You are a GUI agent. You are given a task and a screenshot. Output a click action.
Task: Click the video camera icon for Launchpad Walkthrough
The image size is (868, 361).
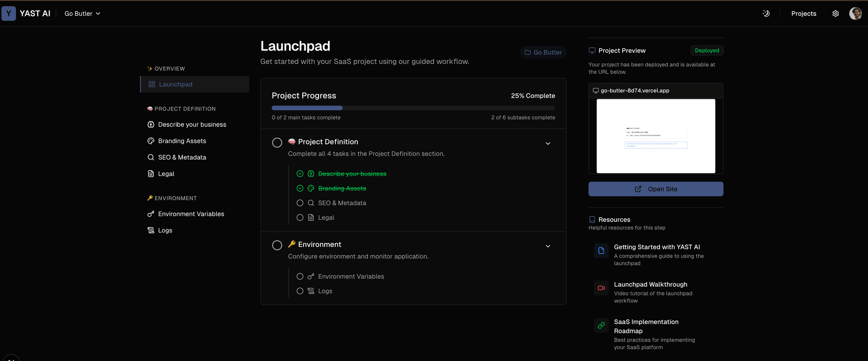pyautogui.click(x=601, y=288)
